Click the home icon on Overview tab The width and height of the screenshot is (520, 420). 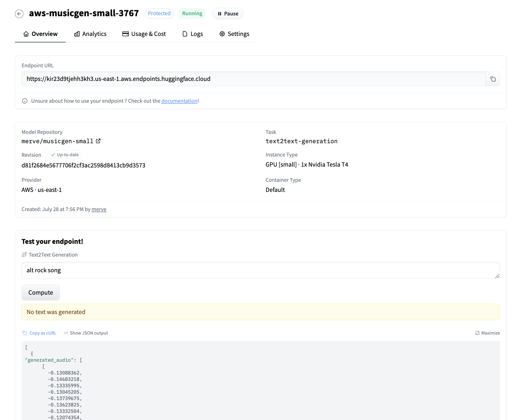26,34
